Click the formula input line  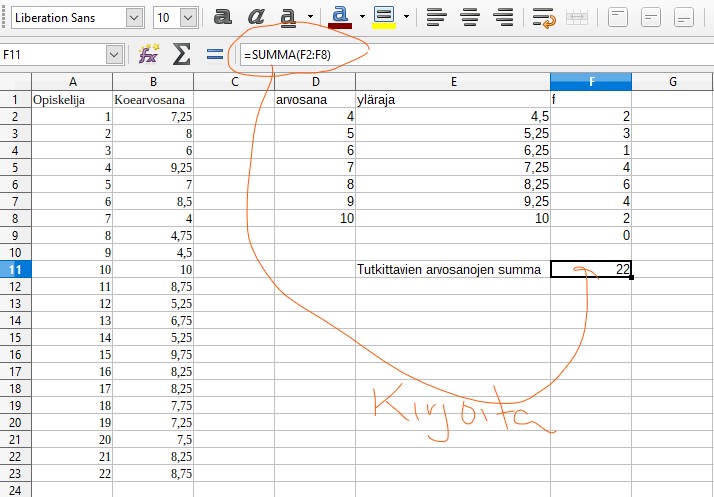(470, 54)
